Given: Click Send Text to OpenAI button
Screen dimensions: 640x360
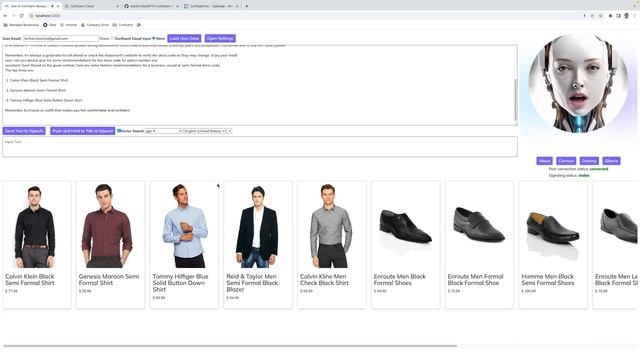Looking at the screenshot, I should 24,131.
